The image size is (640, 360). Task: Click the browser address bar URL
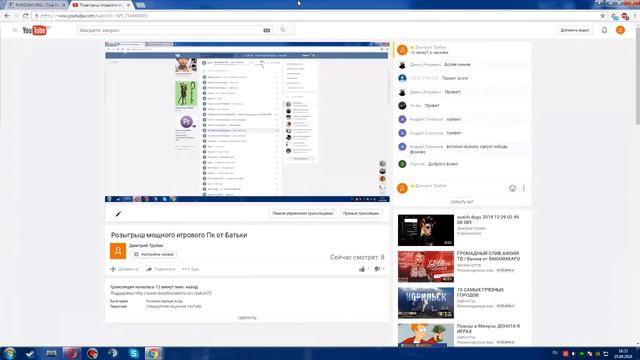tap(95, 16)
